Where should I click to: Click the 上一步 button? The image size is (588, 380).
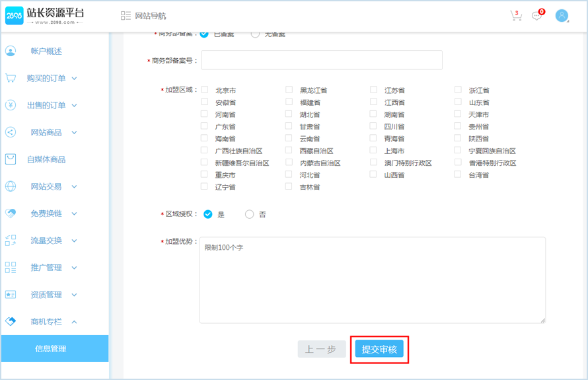coord(322,350)
